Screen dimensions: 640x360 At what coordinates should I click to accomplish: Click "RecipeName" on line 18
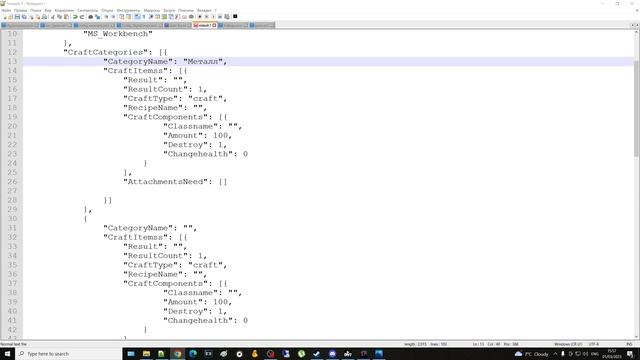coord(153,108)
